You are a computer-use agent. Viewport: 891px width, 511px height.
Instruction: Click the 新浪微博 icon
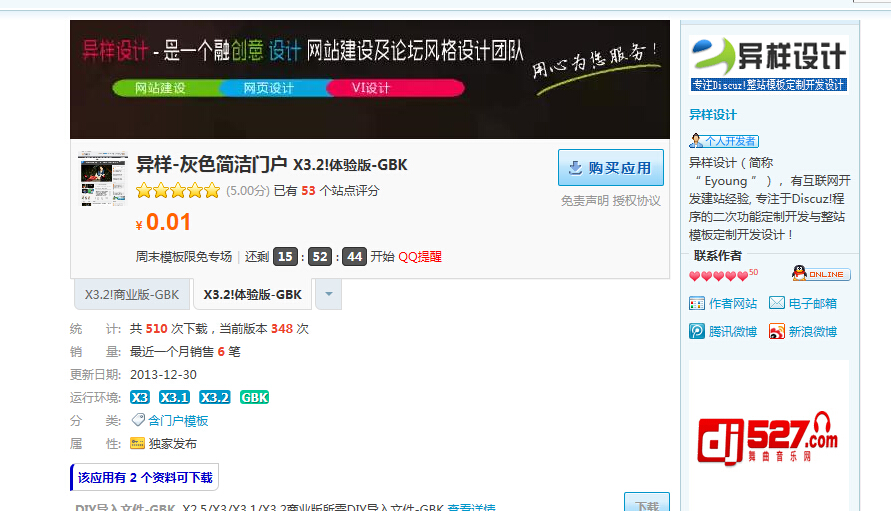tap(777, 331)
